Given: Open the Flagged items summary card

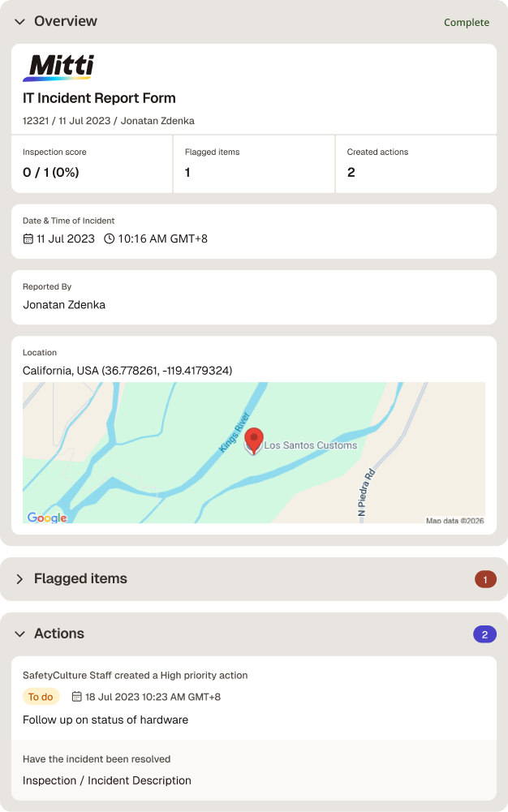Looking at the screenshot, I should click(254, 164).
